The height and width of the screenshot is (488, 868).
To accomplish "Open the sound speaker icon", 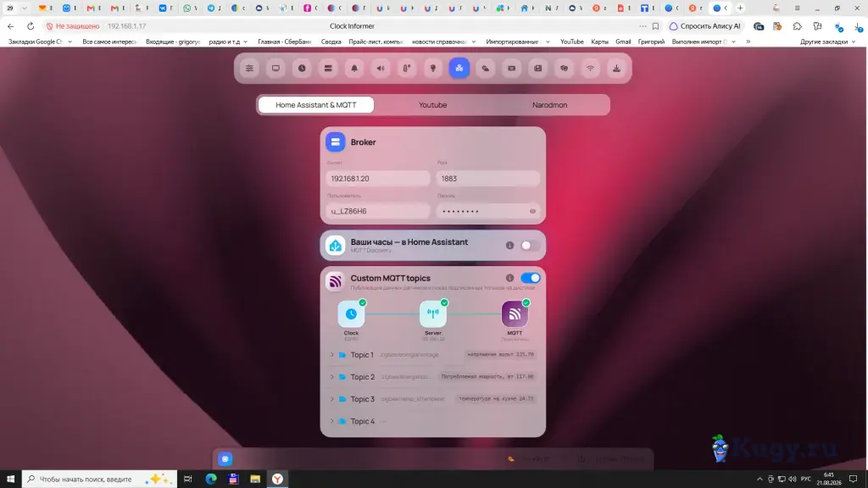I will [x=381, y=68].
